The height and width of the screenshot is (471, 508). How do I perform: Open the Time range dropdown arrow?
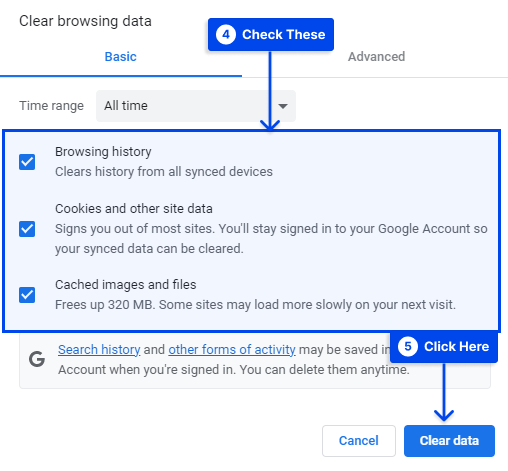pyautogui.click(x=283, y=106)
